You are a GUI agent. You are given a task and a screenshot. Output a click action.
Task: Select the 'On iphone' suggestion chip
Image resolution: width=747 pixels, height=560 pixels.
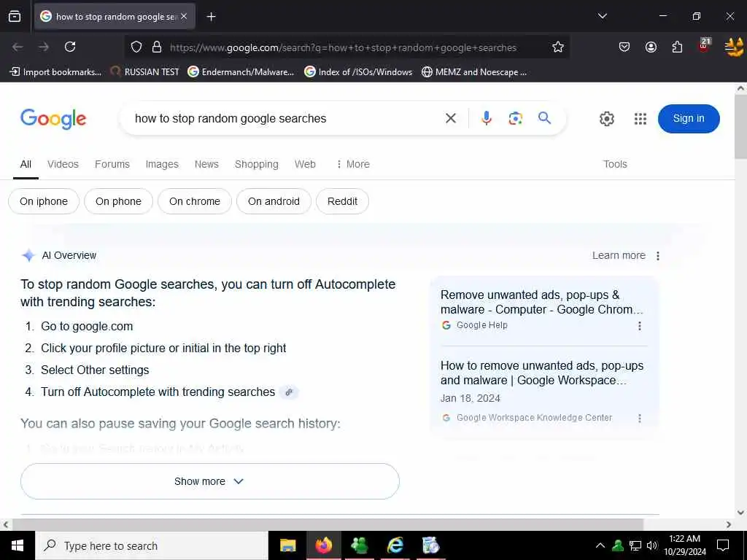click(44, 201)
